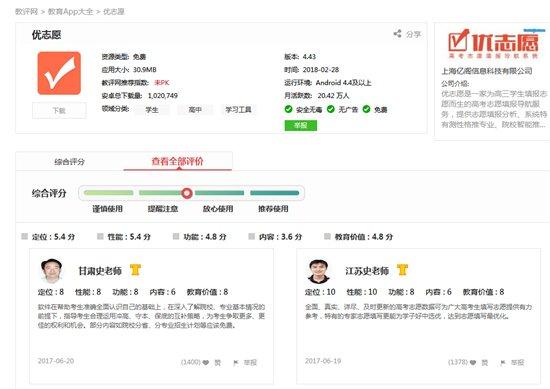
Task: Click the 优志愿 breadcrumb entry
Action: tap(114, 12)
